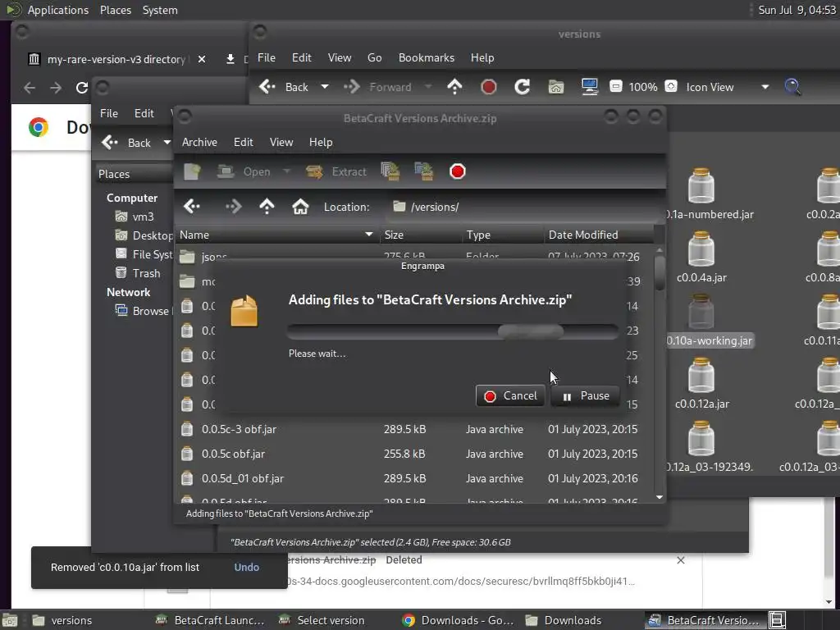The width and height of the screenshot is (840, 630).
Task: Go up one level in Engrampa
Action: tap(267, 206)
